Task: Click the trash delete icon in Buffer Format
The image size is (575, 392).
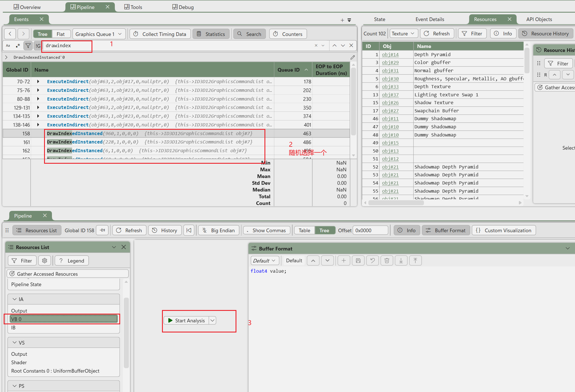Action: click(x=387, y=261)
